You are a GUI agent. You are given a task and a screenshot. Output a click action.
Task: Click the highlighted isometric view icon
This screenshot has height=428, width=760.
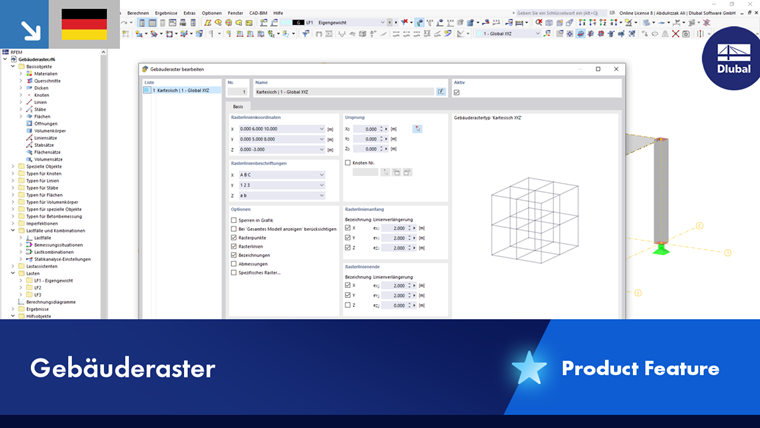pos(580,34)
